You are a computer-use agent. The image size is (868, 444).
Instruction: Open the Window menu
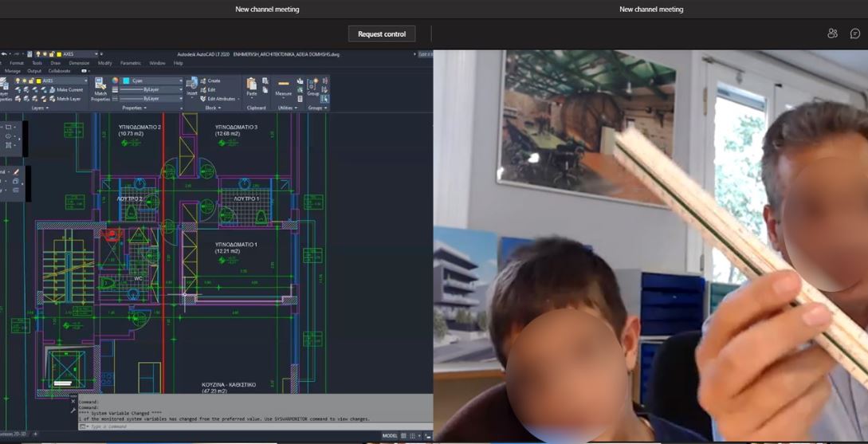click(157, 63)
